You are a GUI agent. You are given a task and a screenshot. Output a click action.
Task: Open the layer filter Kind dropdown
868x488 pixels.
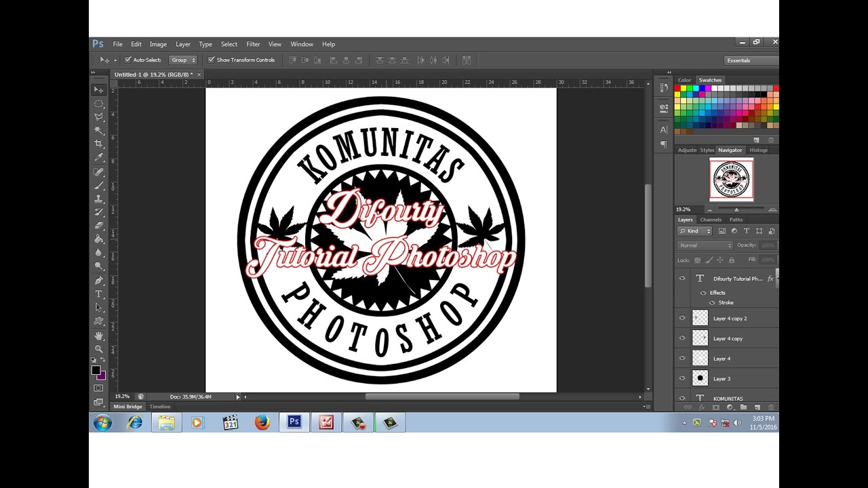coord(694,231)
